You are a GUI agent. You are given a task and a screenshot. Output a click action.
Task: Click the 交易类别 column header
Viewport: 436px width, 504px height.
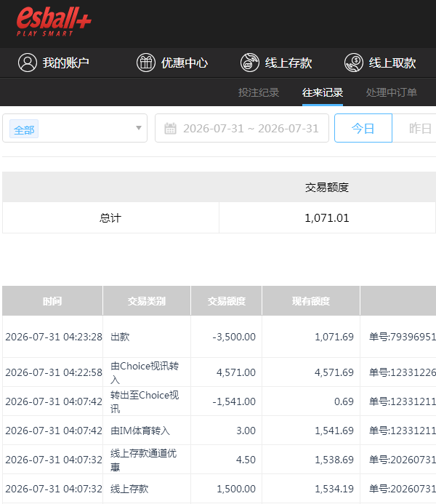(147, 301)
